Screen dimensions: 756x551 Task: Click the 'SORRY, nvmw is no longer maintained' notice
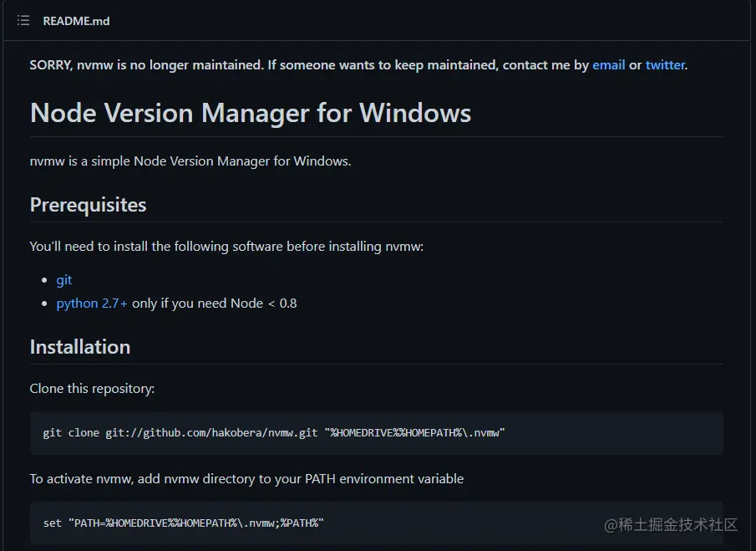click(251, 64)
